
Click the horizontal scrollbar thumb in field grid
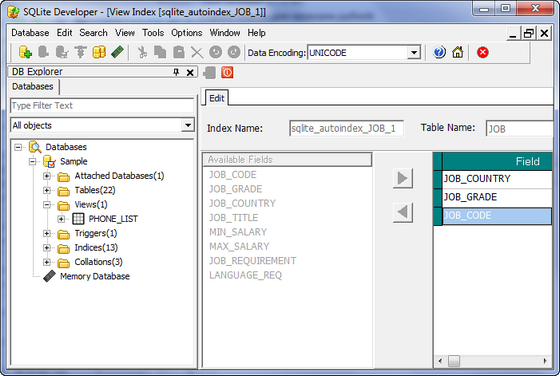454,361
